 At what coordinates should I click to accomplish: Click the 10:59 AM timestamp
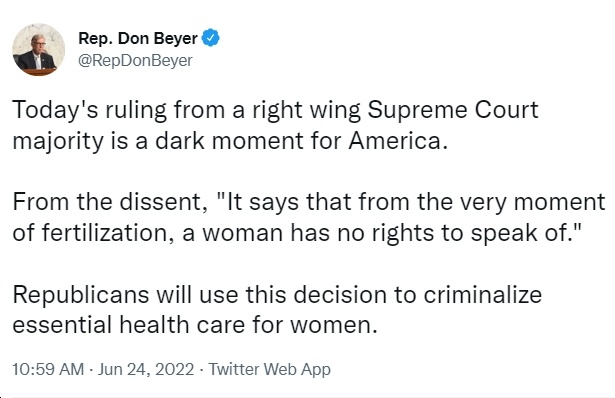pyautogui.click(x=48, y=369)
